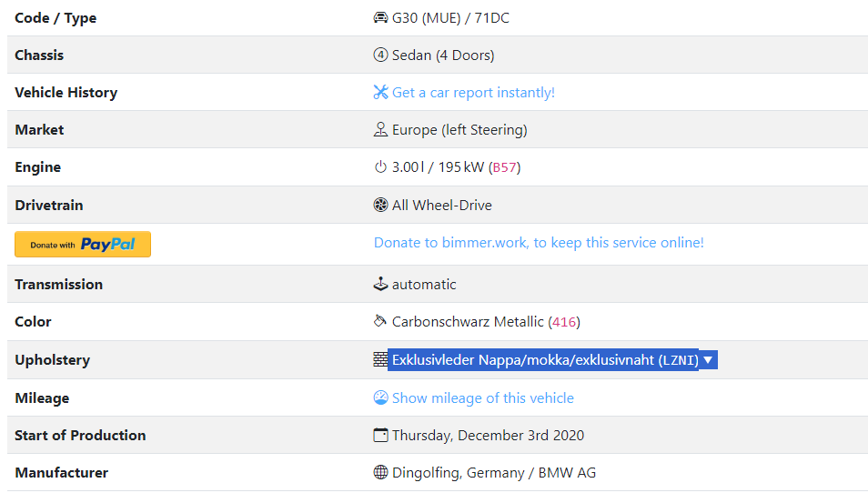This screenshot has height=503, width=868.
Task: Open the Exklusivleder Nappa upholstery selector
Action: pos(545,360)
